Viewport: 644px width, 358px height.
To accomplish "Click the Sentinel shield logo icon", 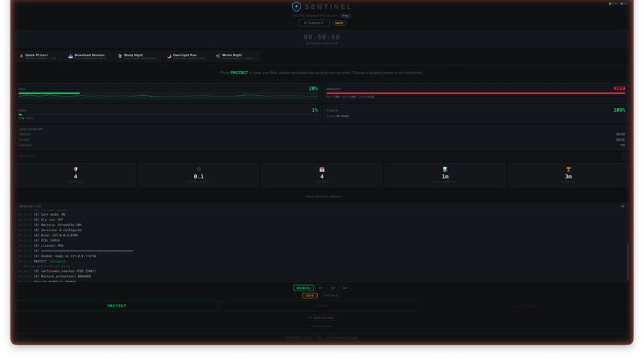I will [297, 6].
